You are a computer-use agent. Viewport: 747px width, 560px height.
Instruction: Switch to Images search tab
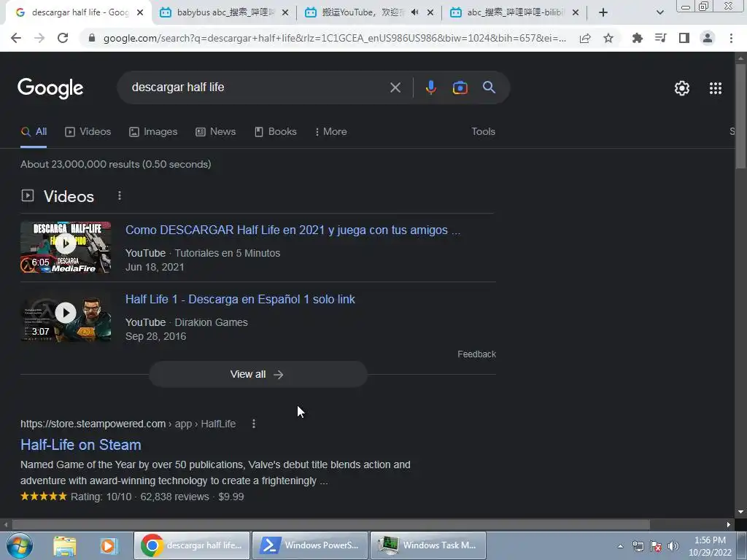point(153,132)
